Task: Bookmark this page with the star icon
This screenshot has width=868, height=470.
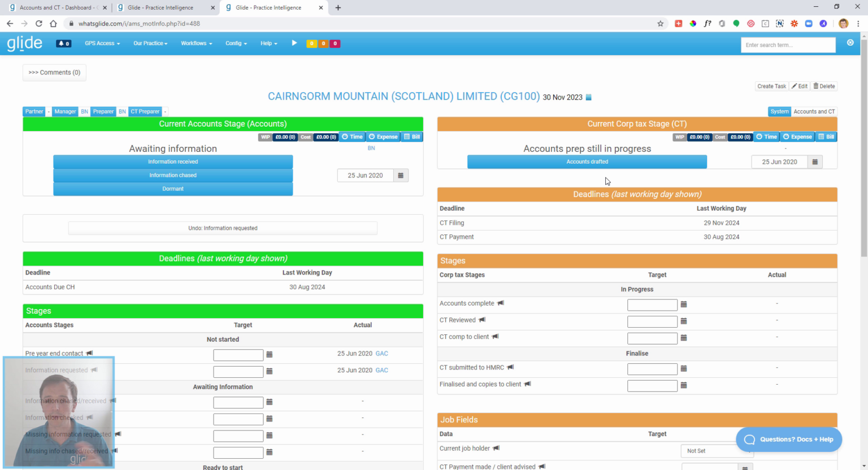Action: point(660,24)
